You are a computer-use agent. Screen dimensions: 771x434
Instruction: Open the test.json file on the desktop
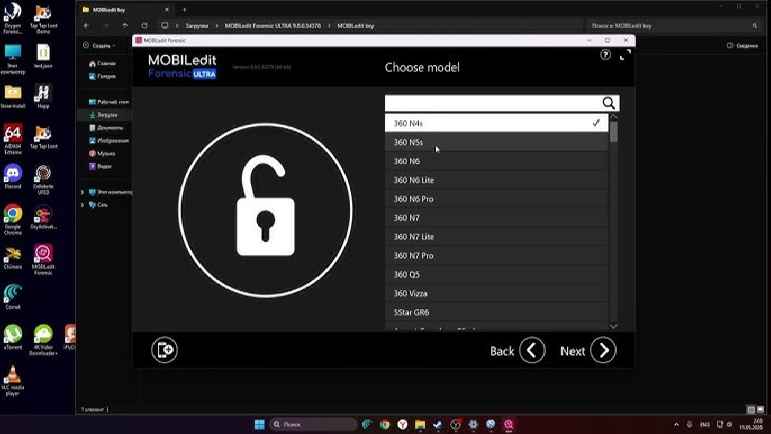43,56
